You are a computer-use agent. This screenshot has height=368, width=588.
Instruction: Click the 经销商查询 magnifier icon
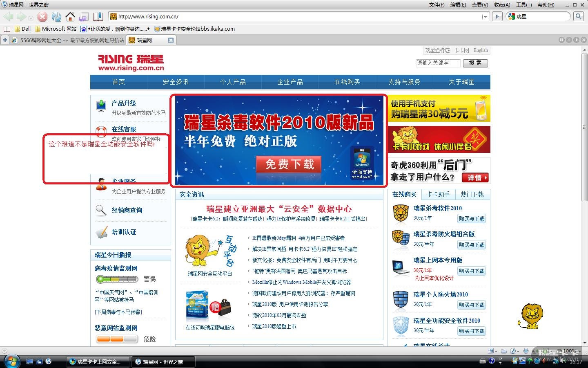(x=101, y=210)
